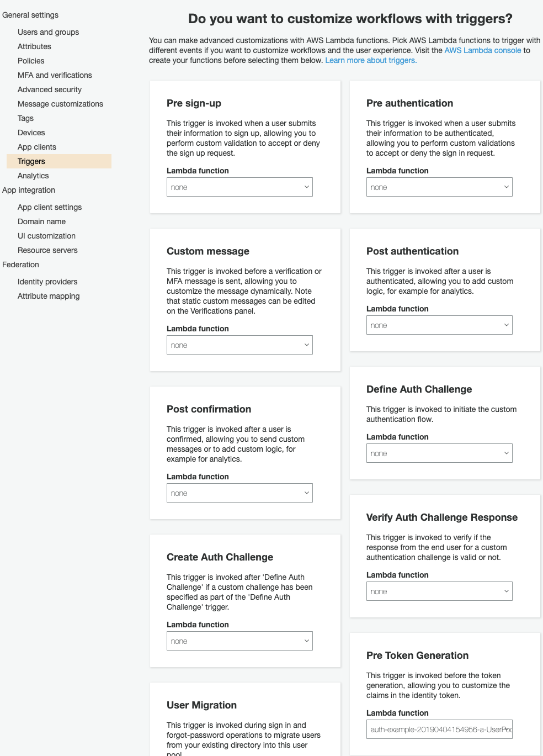Click the 'Pre authentication' card title
This screenshot has width=543, height=756.
(409, 103)
